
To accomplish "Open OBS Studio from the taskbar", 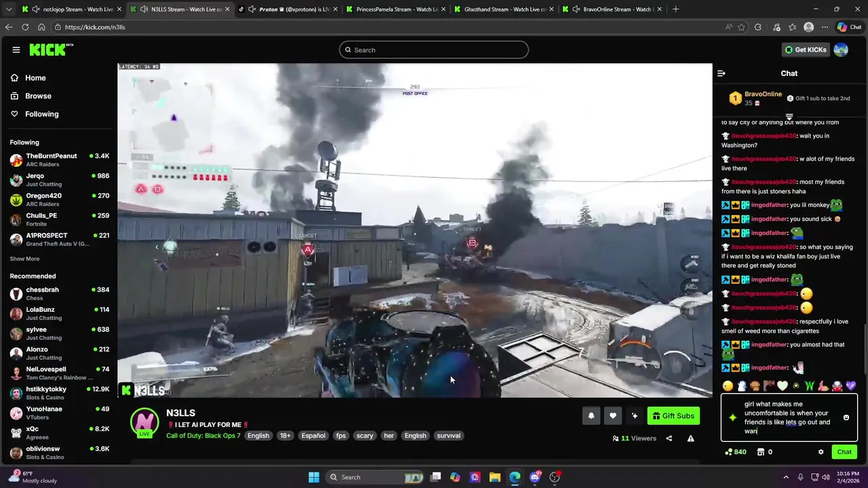I will click(x=555, y=477).
